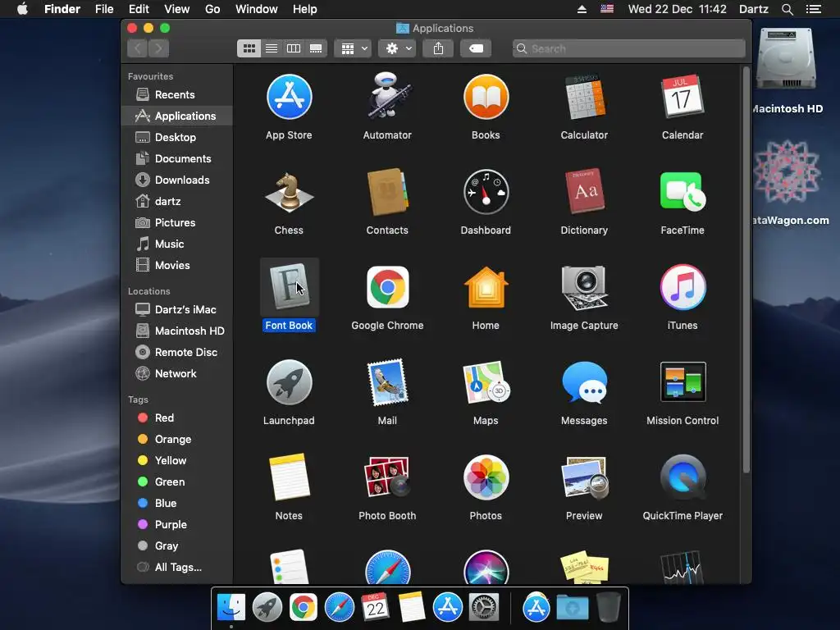
Task: Click the Share toolbar button
Action: 438,48
